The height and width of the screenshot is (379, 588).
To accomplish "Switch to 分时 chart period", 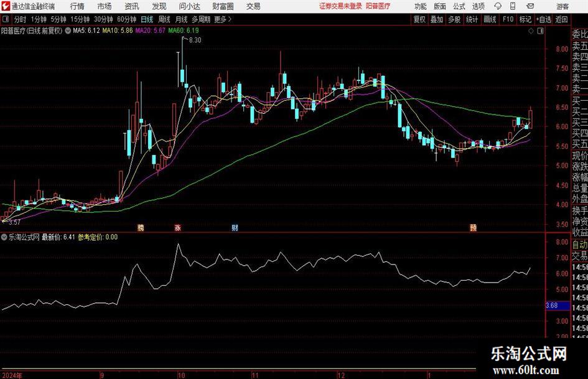I will (x=20, y=19).
